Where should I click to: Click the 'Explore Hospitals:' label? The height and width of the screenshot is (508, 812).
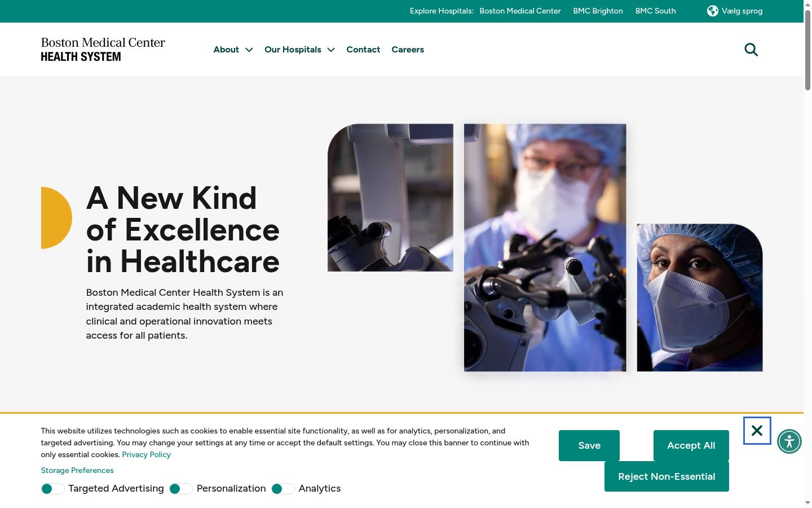(x=442, y=11)
